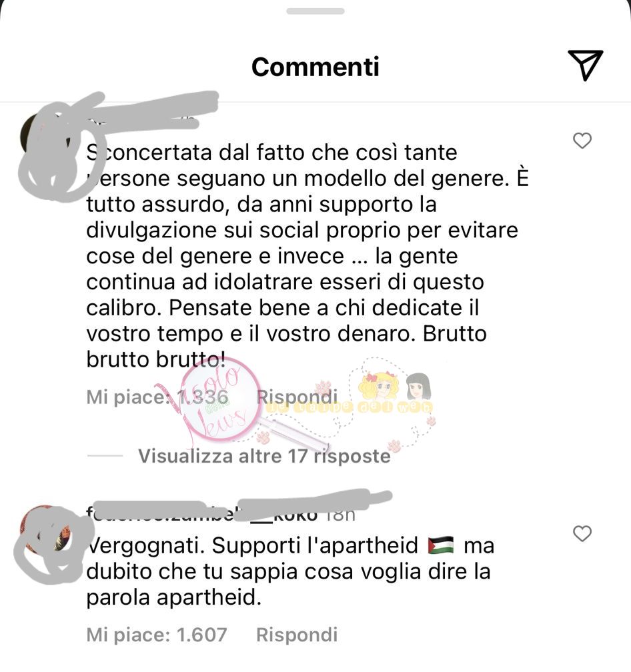Screen dimensions: 631x672
Task: Tap the 'Commenti' header title
Action: (315, 67)
